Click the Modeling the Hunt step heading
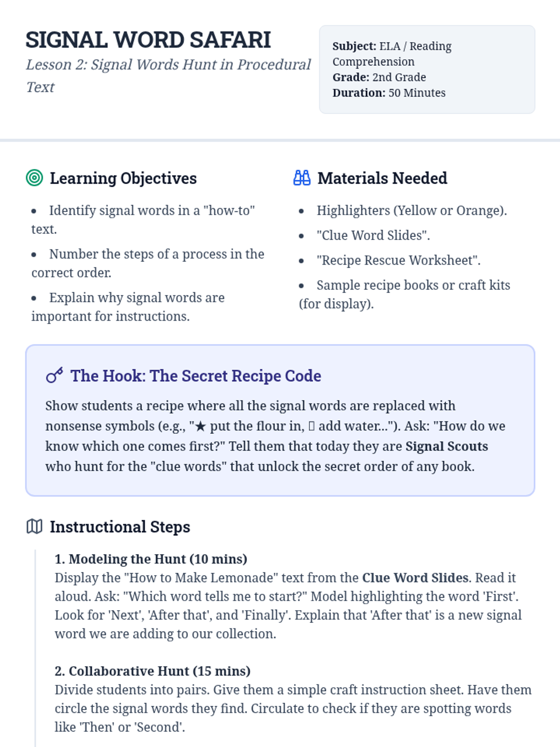Viewport: 560px width, 747px height. pos(151,559)
